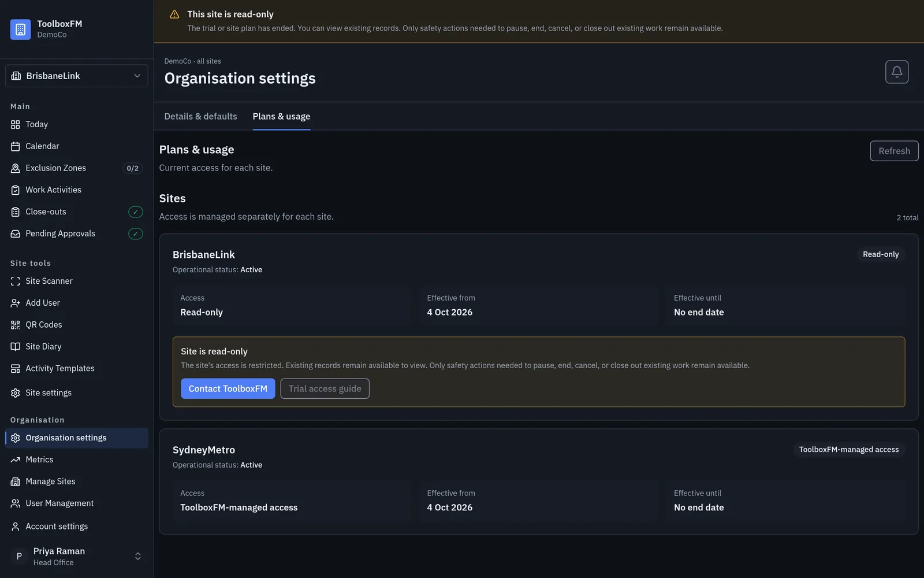Image resolution: width=924 pixels, height=578 pixels.
Task: Click the Manage Sites building icon
Action: (16, 481)
